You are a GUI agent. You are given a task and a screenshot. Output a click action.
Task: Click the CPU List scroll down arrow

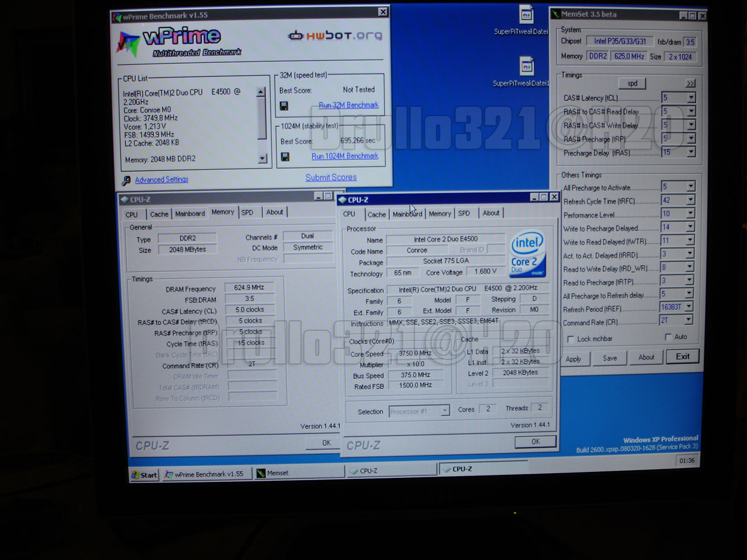[x=262, y=158]
